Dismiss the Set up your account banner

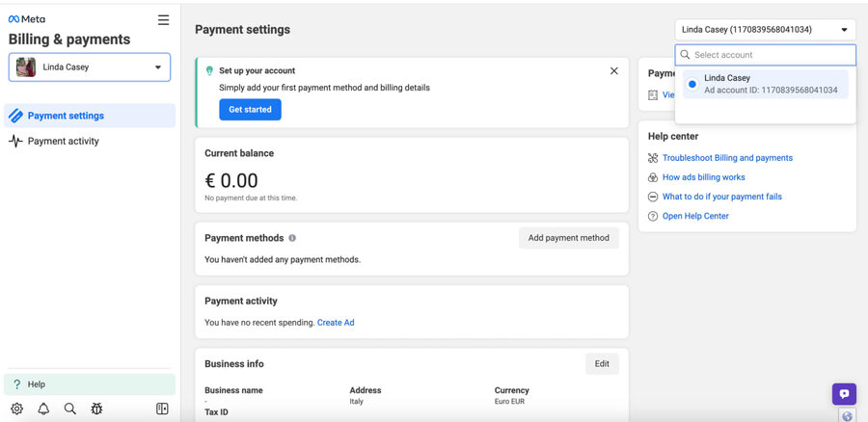tap(614, 70)
